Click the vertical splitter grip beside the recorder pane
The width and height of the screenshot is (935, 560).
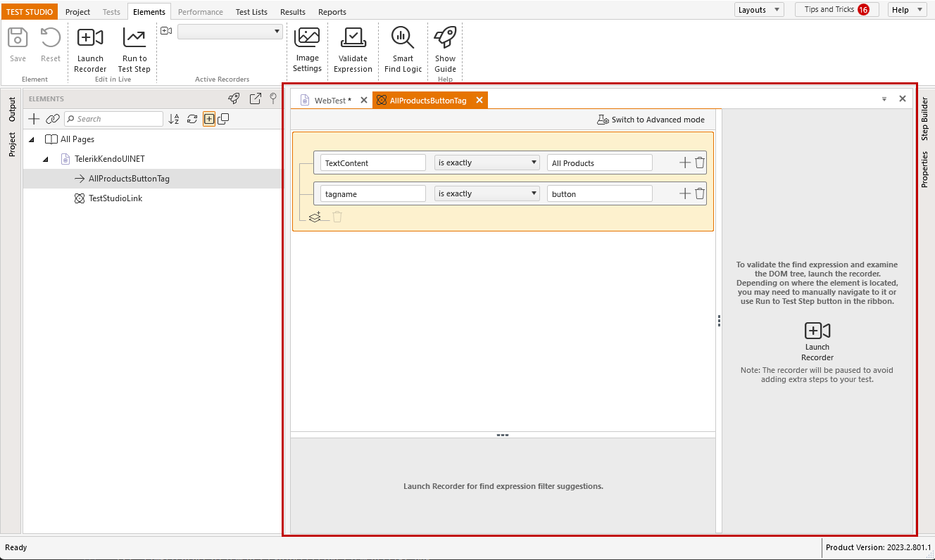tap(719, 321)
